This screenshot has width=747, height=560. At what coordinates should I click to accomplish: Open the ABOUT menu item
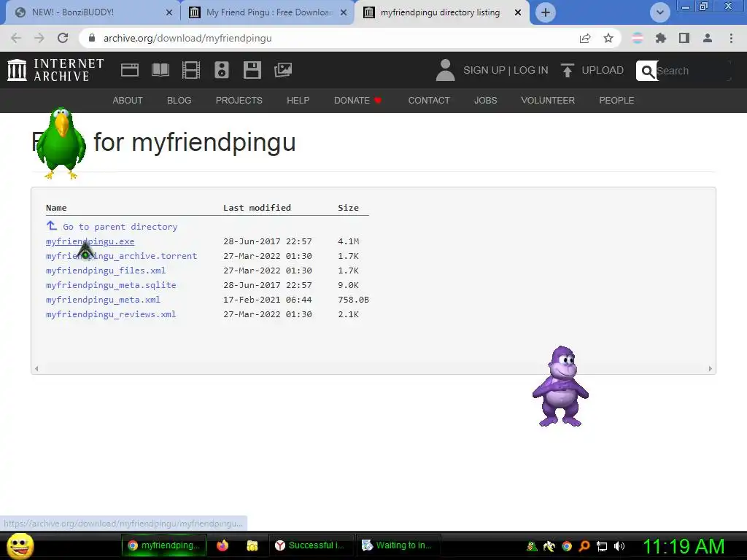[128, 101]
